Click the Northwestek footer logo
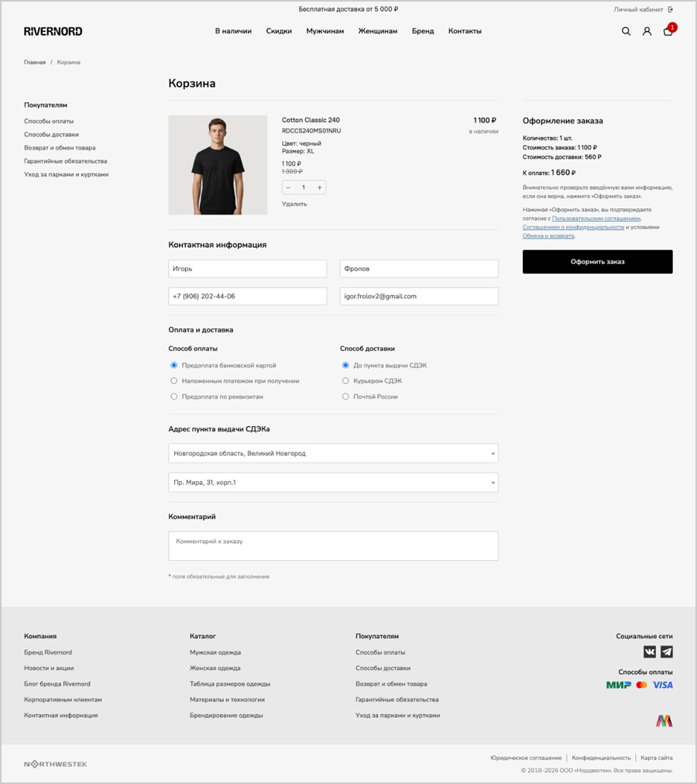Viewport: 697px width, 784px height. (x=56, y=764)
